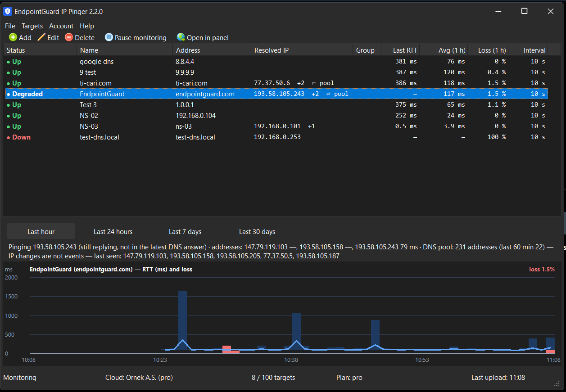
Task: Click the red Delete minus icon
Action: tap(69, 37)
